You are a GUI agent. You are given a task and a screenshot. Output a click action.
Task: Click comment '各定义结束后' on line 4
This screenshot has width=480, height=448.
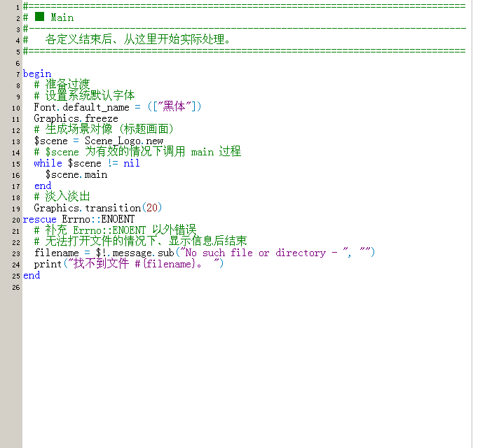coord(78,39)
